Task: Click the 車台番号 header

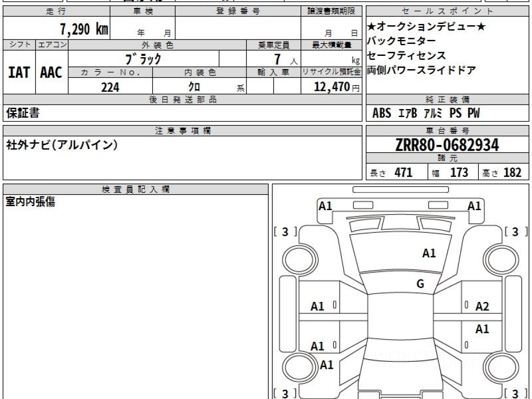Action: tap(448, 131)
